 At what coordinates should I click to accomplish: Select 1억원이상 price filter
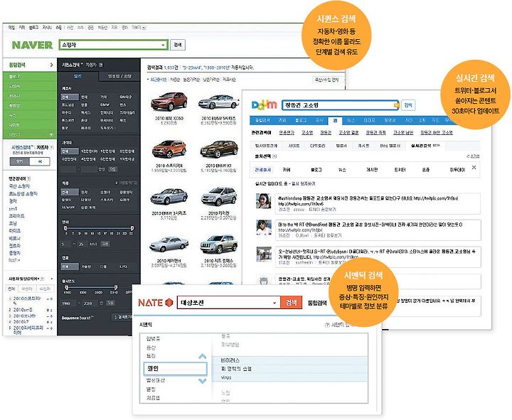click(x=127, y=159)
